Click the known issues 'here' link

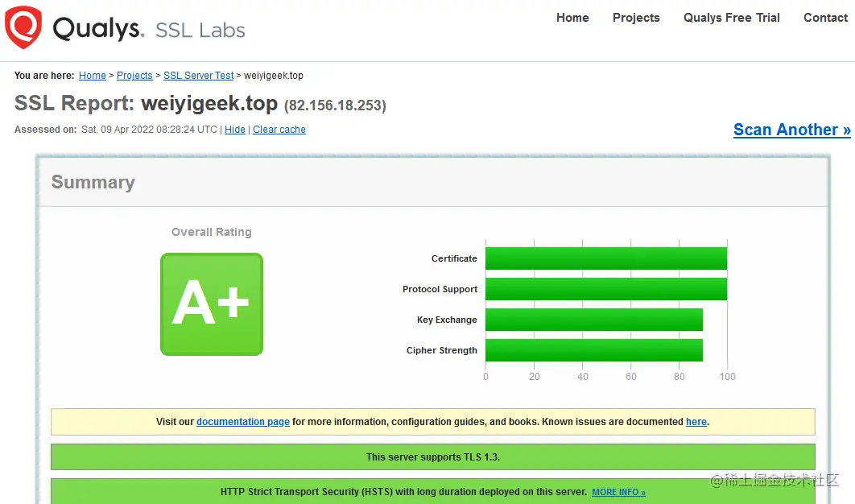pos(696,421)
